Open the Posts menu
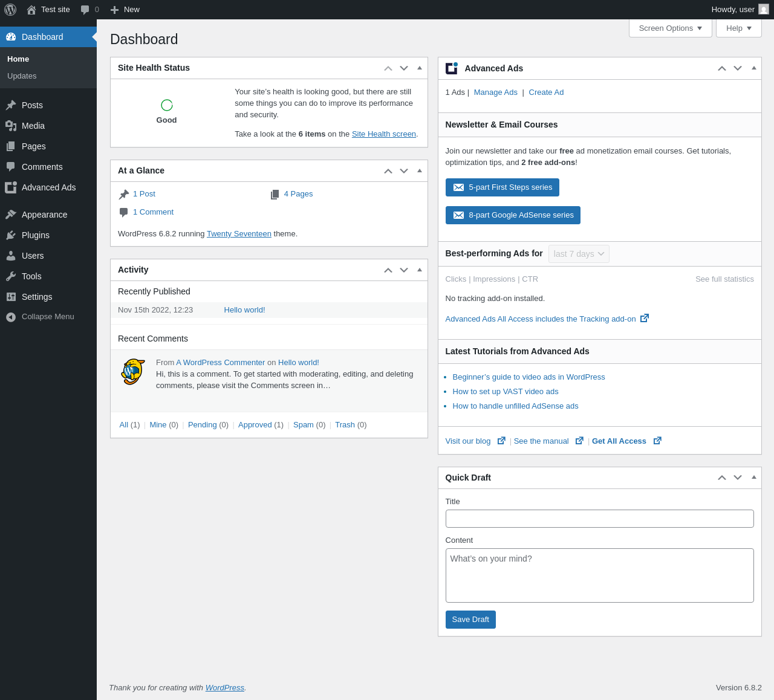 point(48,105)
